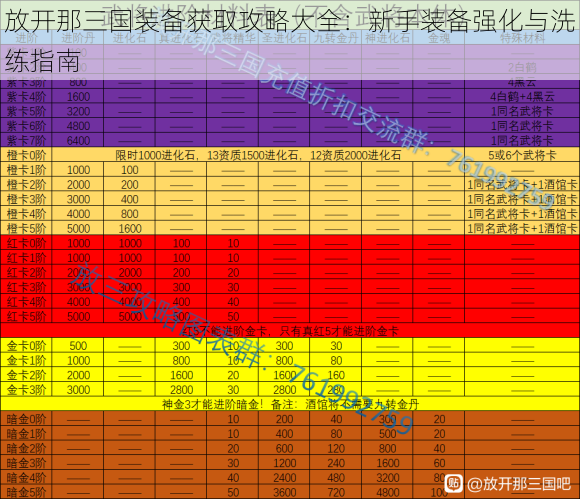The image size is (580, 499).
Task: Click the 金卡0阶 row label
Action: [x=26, y=346]
